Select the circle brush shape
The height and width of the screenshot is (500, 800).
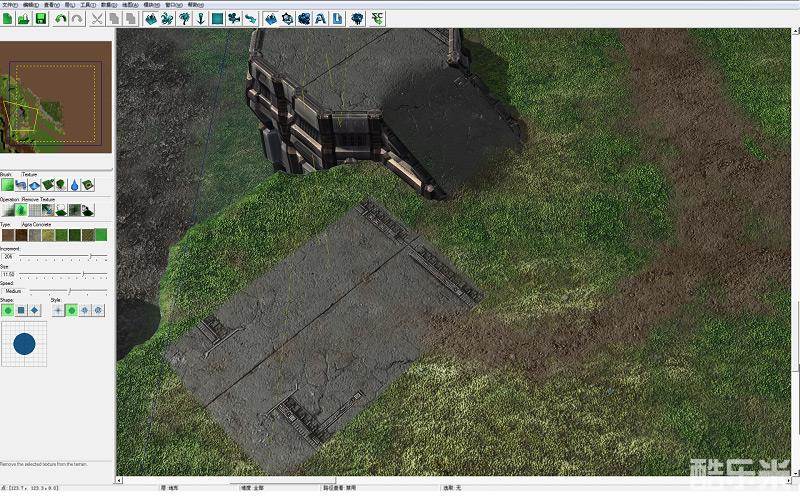pyautogui.click(x=8, y=310)
